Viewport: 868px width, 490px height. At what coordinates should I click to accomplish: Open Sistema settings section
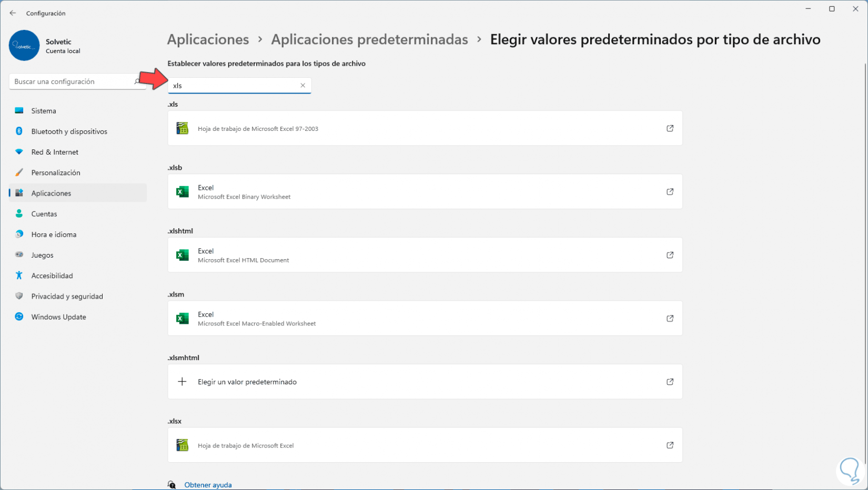pyautogui.click(x=78, y=111)
